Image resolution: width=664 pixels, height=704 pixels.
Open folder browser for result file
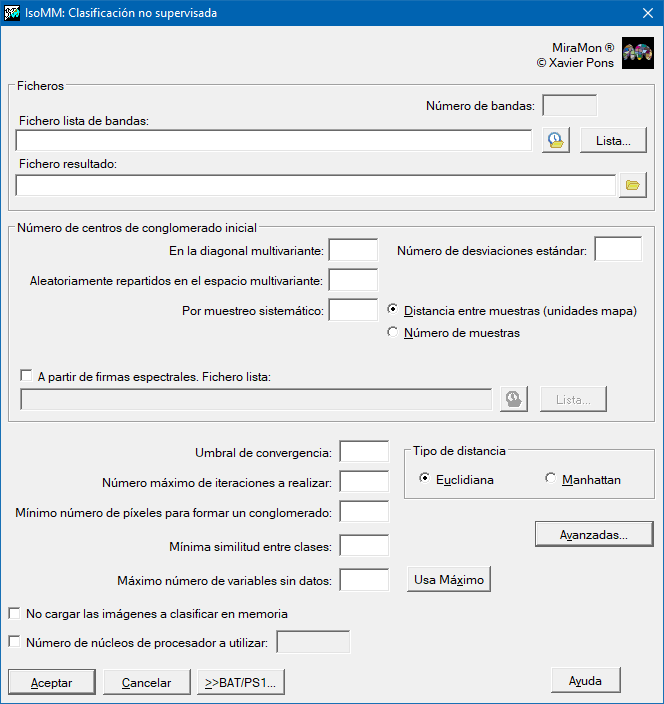(x=632, y=185)
